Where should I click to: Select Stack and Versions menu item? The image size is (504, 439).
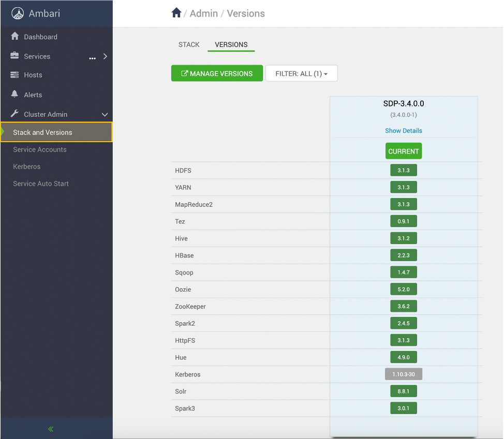click(56, 132)
